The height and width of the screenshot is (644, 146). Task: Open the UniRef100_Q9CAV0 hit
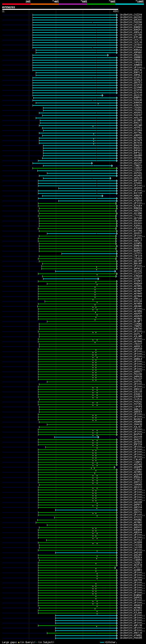(131, 20)
